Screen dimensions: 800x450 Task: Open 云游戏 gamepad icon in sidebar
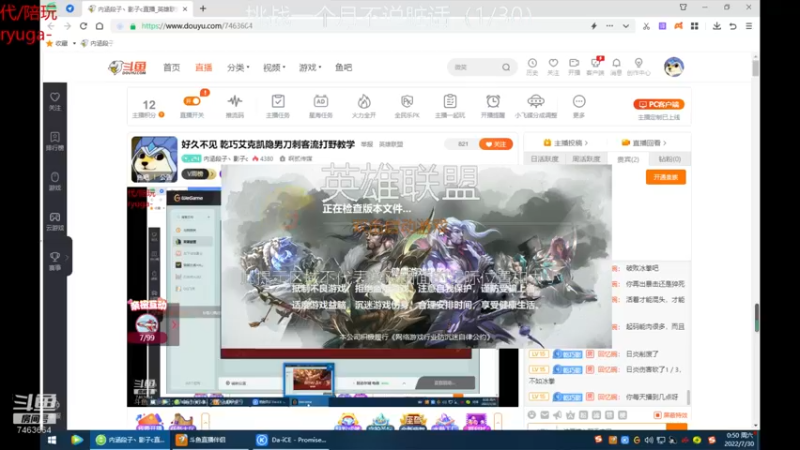(x=55, y=221)
